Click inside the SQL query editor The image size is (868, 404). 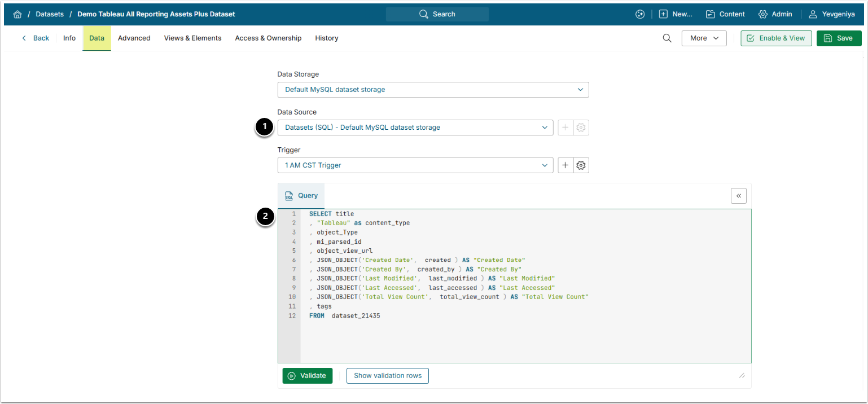point(508,339)
